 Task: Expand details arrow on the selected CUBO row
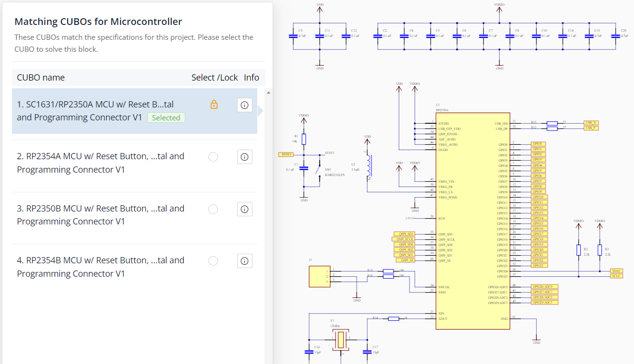pyautogui.click(x=260, y=110)
